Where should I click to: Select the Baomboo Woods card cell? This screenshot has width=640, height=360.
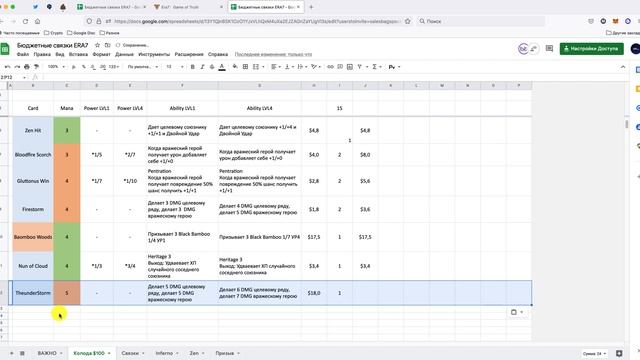point(33,237)
